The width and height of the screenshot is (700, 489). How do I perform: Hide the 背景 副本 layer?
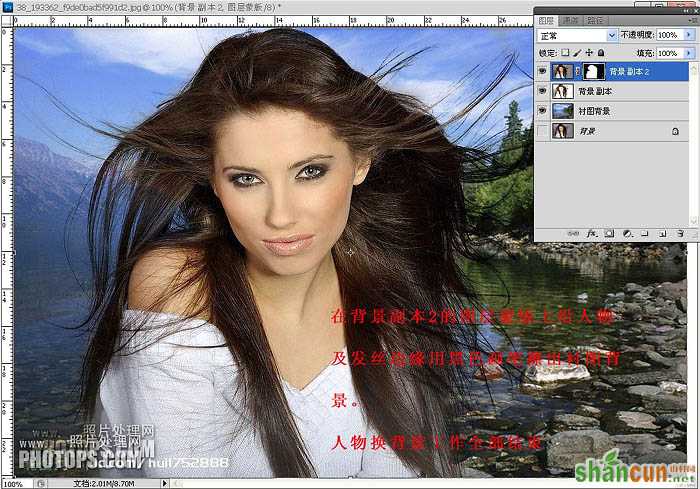(542, 91)
